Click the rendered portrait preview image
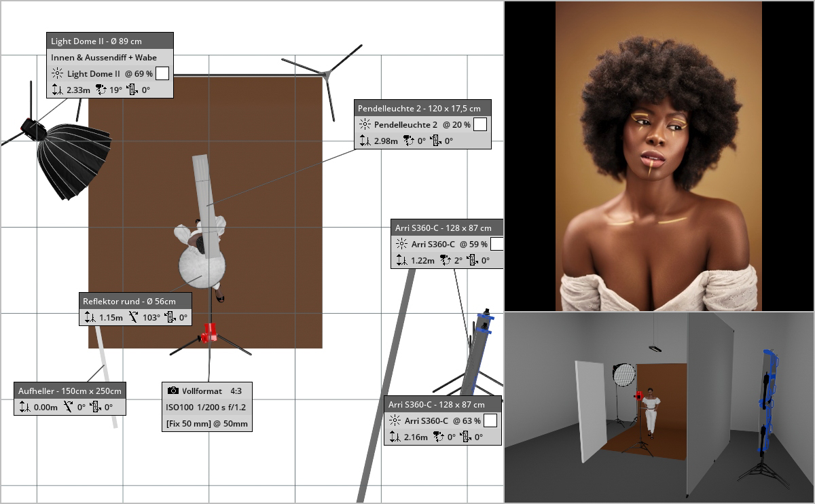Screen dimensions: 815x504 tap(659, 156)
